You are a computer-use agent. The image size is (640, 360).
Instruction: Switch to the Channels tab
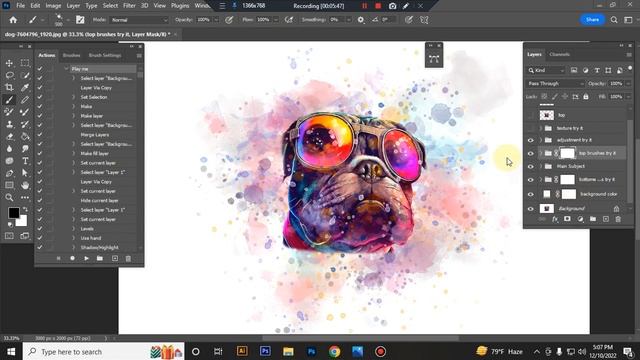(559, 54)
